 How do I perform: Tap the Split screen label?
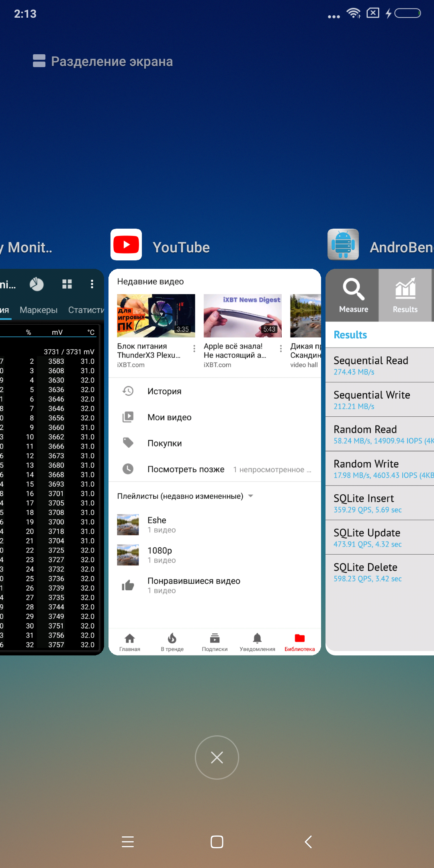pyautogui.click(x=112, y=61)
